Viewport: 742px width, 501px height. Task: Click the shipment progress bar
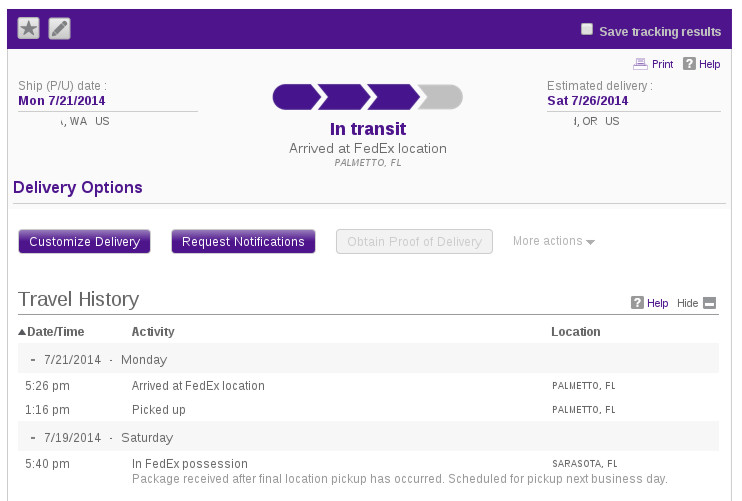click(368, 97)
